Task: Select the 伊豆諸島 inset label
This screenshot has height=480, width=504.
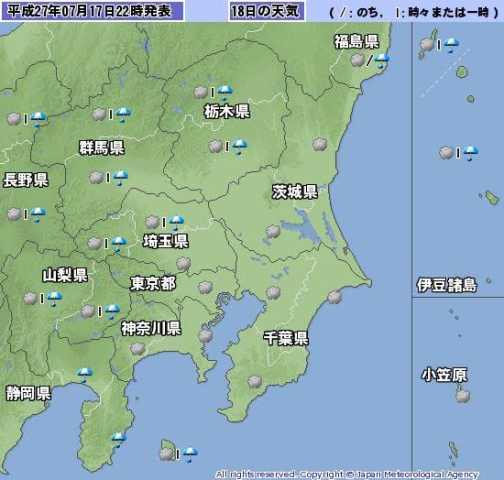Action: (447, 285)
